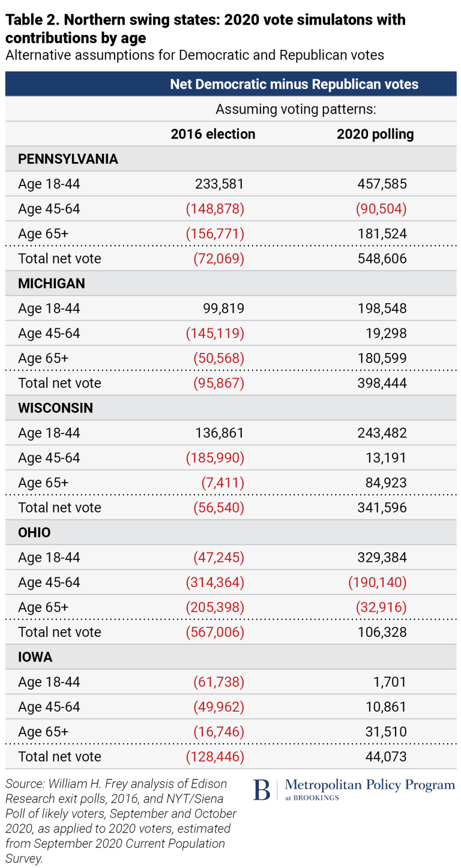Click the Net Democratic minus Republican header bar

pos(294,84)
